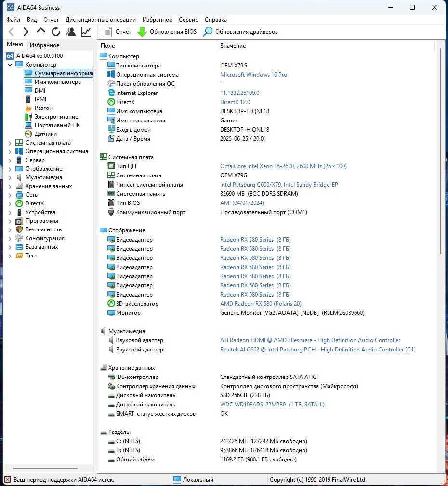Screen dimensions: 448x486
Task: Click the Безопасность shield icon in tree
Action: 19,229
